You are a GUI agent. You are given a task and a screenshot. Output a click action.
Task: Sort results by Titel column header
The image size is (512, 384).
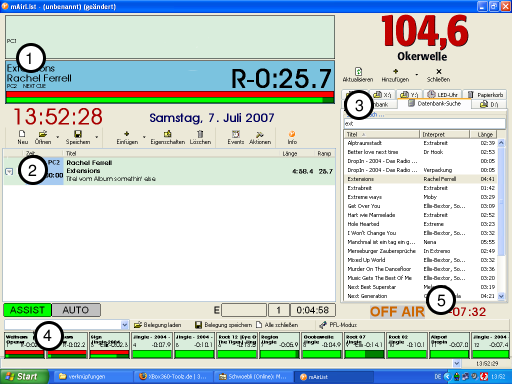382,134
